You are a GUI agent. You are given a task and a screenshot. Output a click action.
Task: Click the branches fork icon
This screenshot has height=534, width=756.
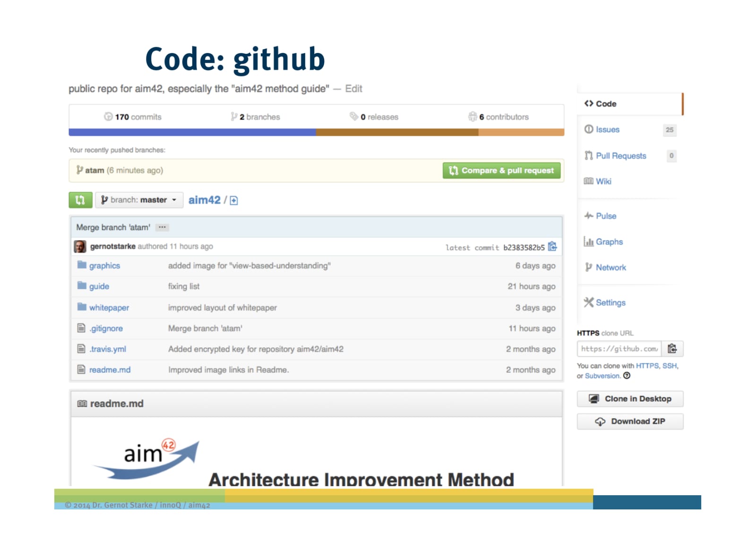coord(234,116)
